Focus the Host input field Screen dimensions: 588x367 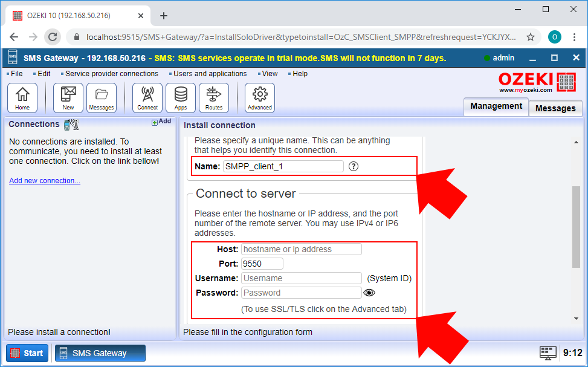(x=302, y=249)
